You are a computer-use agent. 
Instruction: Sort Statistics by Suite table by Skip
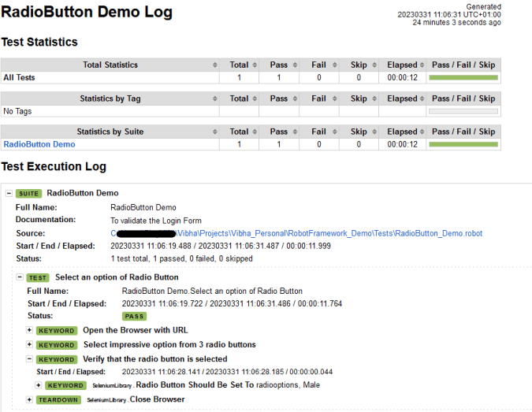359,132
